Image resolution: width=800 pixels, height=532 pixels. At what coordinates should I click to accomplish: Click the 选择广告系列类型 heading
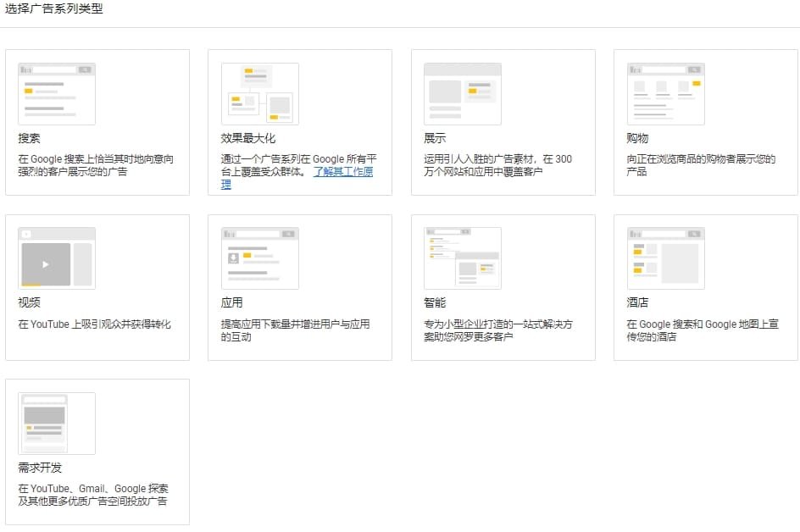click(x=53, y=9)
